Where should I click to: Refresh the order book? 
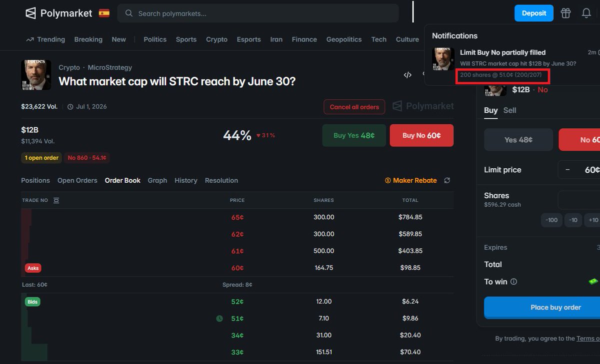[447, 180]
